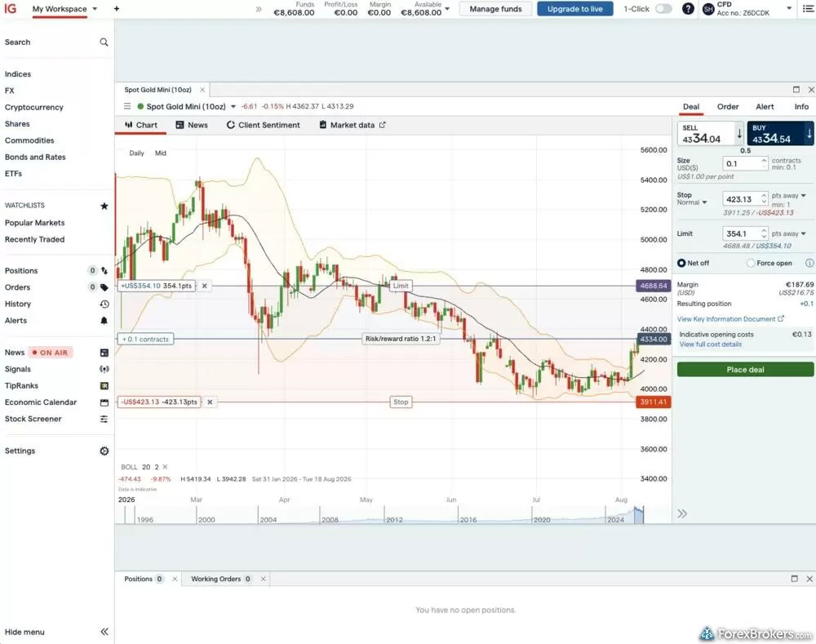Image resolution: width=816 pixels, height=644 pixels.
Task: Click the search magnifier icon
Action: (104, 42)
